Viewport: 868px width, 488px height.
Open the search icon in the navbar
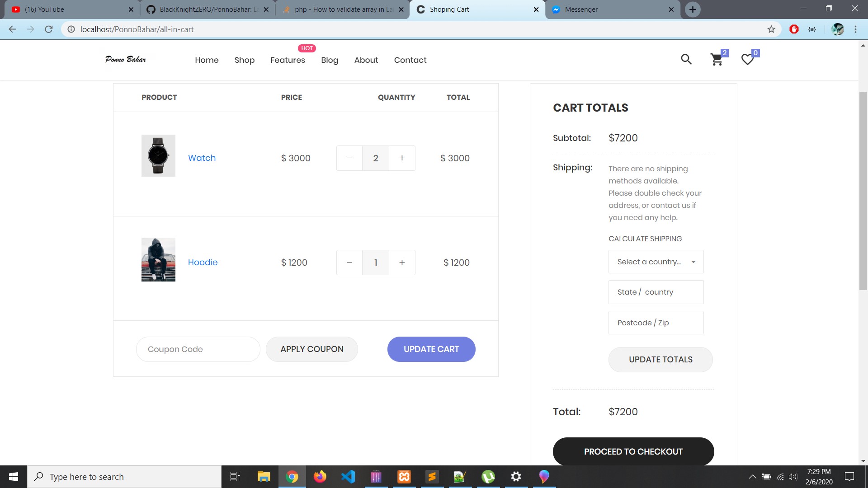point(686,59)
